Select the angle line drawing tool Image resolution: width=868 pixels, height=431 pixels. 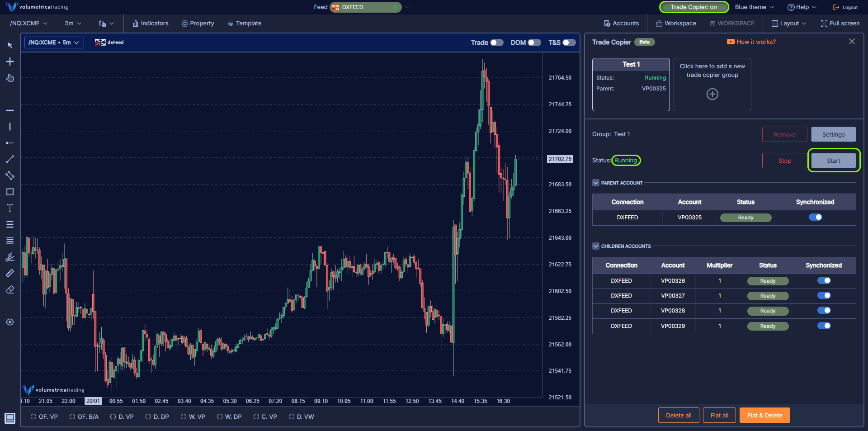[10, 257]
